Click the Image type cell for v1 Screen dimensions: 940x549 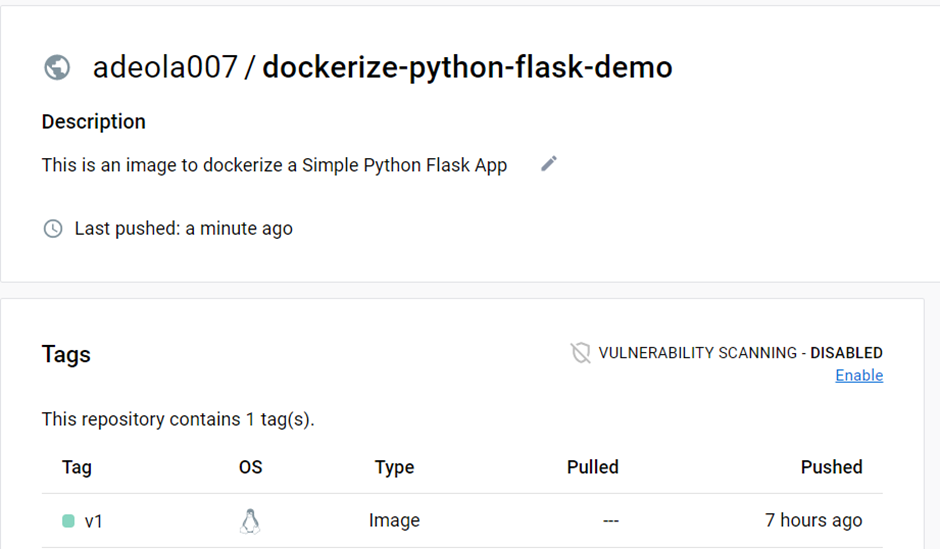[x=394, y=521]
